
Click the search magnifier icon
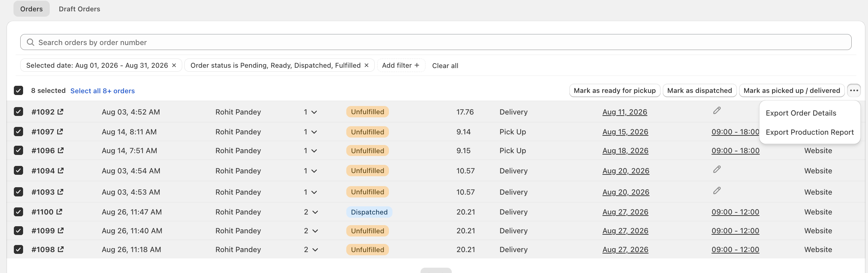pos(31,42)
